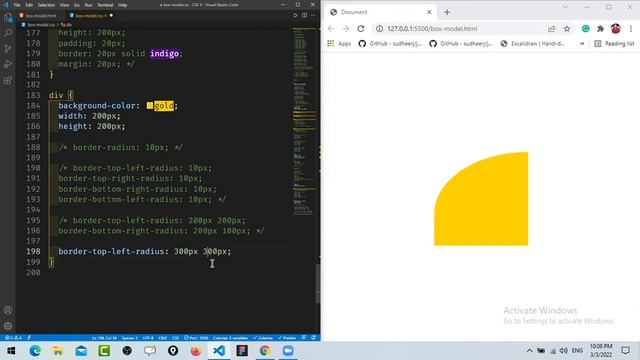Open the View menu in VS Code
The width and height of the screenshot is (640, 360).
64,5
